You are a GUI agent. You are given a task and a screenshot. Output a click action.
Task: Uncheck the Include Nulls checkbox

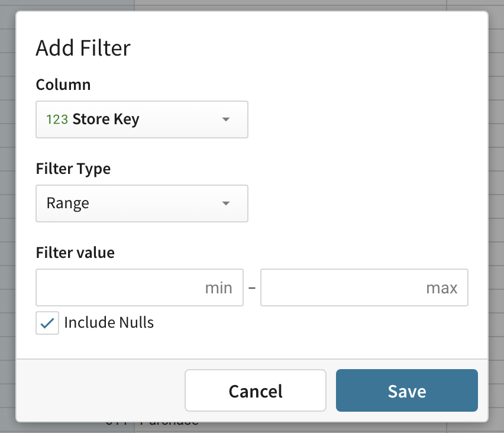point(47,323)
